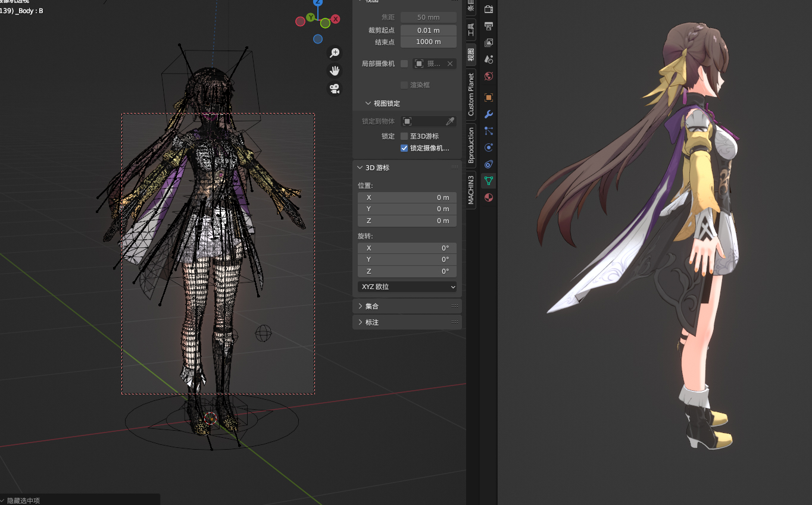812x505 pixels.
Task: Click the 裁剪起点 0.01 m field
Action: coord(429,30)
